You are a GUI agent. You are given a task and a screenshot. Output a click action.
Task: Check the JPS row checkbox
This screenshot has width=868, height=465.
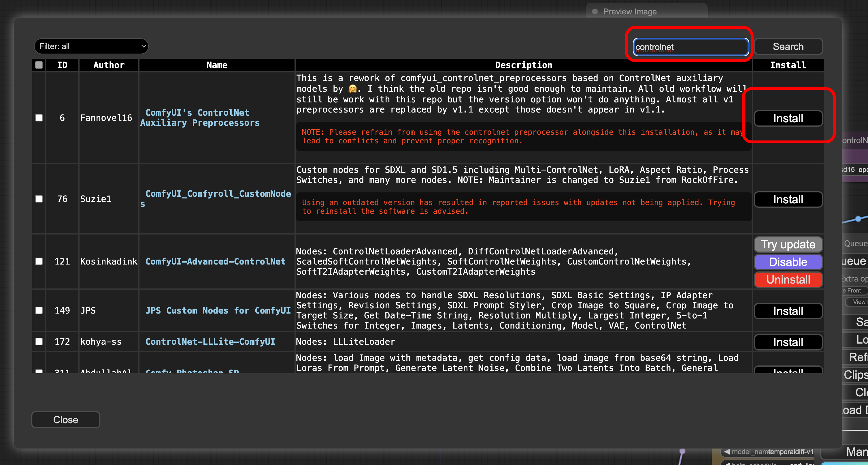pyautogui.click(x=39, y=310)
